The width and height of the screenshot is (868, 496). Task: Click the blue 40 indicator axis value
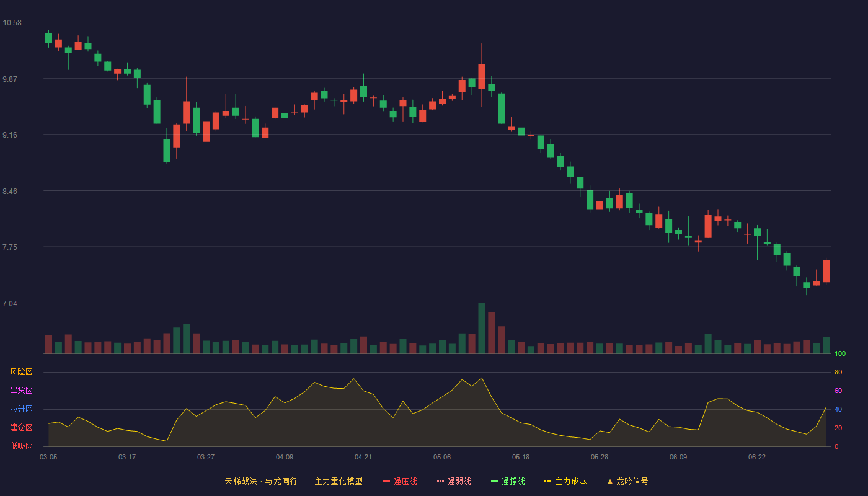(838, 409)
